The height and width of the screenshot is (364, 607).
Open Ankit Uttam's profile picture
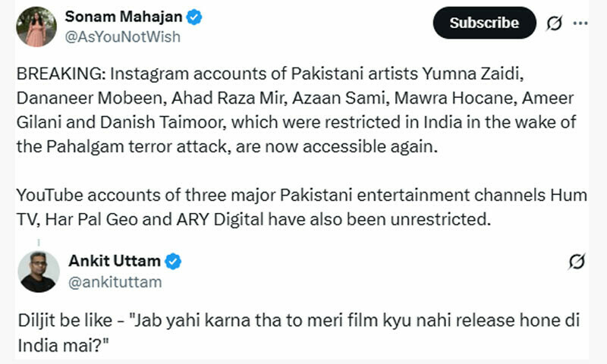coord(38,271)
